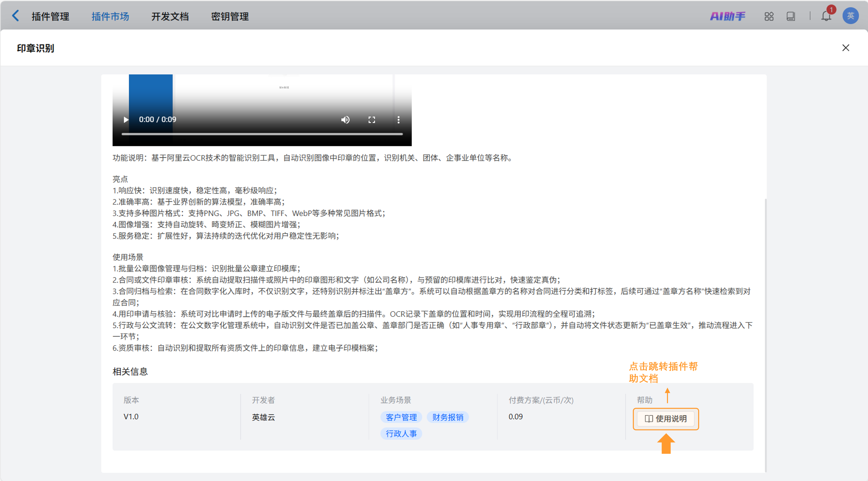The width and height of the screenshot is (868, 481).
Task: Close the 印章识别 detail panel
Action: point(846,48)
